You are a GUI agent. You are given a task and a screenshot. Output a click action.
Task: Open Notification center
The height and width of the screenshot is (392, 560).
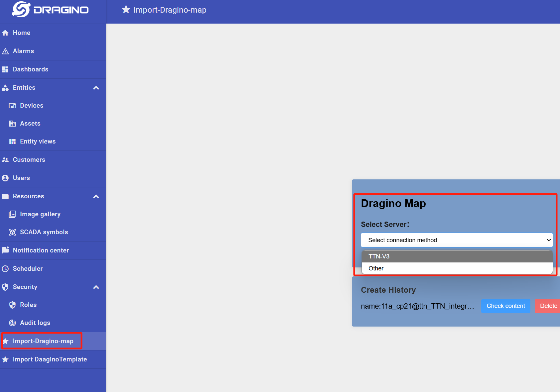[53, 250]
